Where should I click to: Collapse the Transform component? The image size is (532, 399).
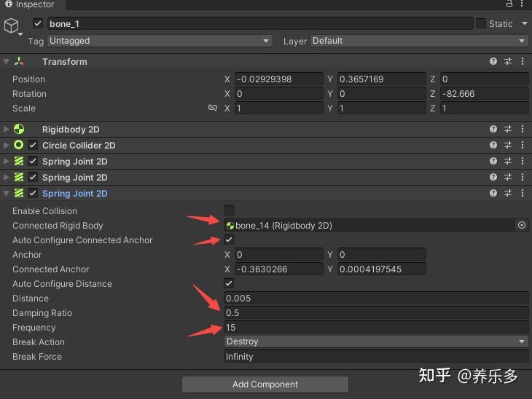pyautogui.click(x=6, y=62)
